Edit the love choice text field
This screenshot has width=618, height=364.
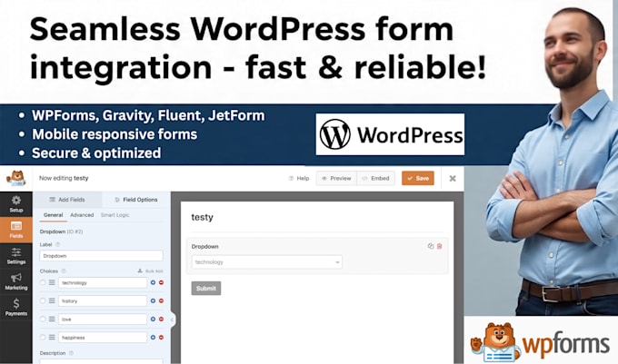coord(103,320)
